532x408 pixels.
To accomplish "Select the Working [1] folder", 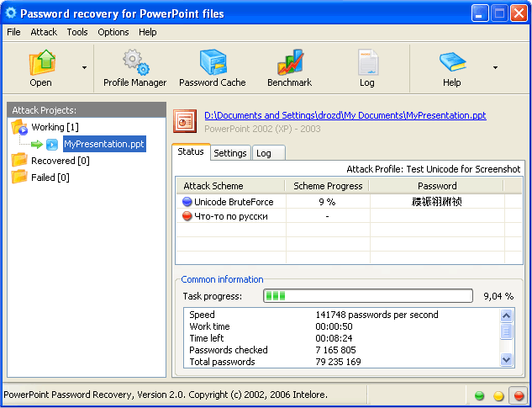I will pyautogui.click(x=55, y=127).
